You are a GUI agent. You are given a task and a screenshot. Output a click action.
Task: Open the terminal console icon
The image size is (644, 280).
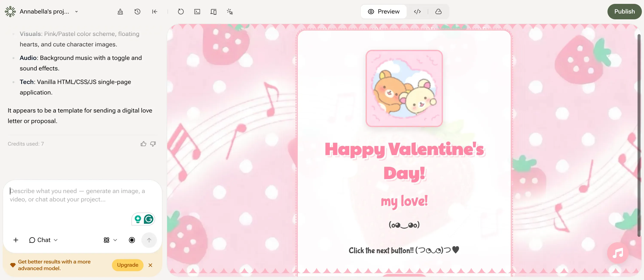pos(197,12)
